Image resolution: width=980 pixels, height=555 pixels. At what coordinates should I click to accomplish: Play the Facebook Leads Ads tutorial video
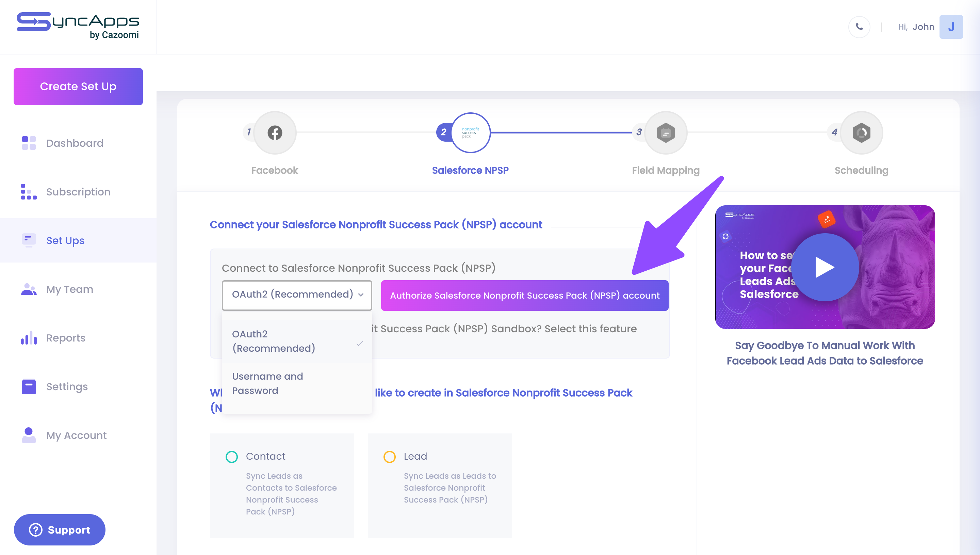click(x=824, y=267)
